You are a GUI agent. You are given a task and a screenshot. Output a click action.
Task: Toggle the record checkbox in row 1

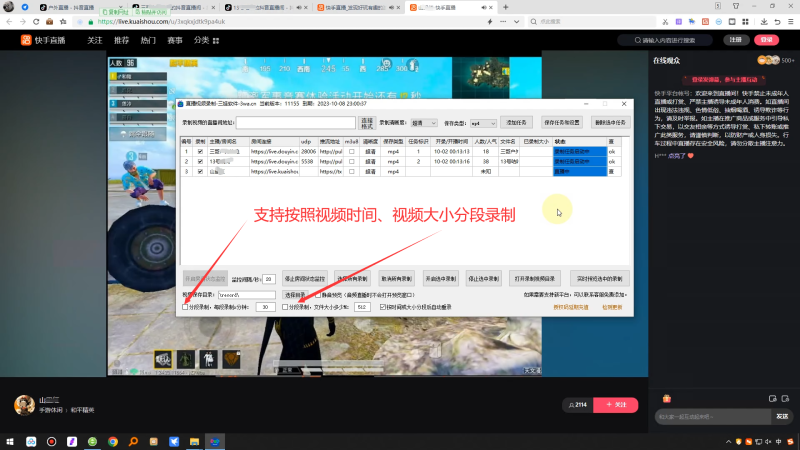pyautogui.click(x=200, y=152)
